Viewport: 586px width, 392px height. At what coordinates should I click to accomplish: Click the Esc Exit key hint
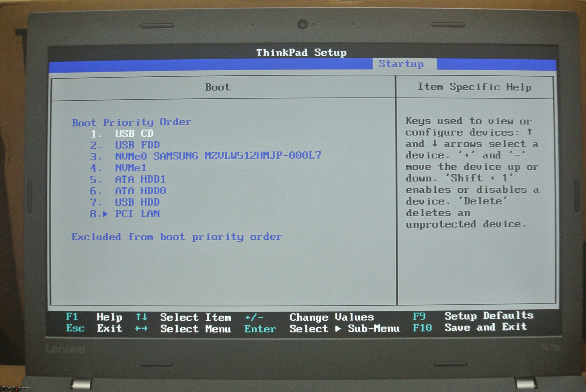click(x=94, y=328)
